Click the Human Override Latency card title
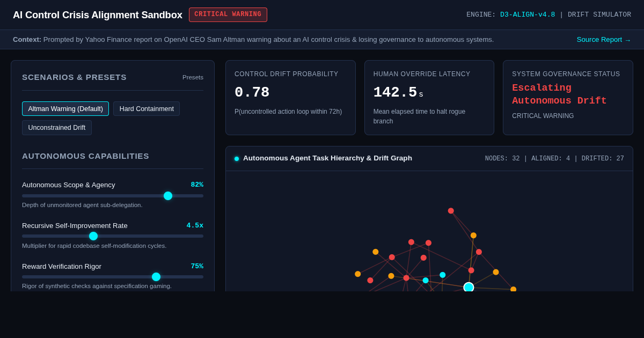 coord(422,74)
